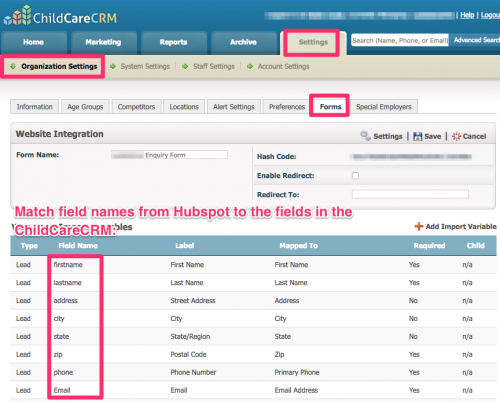Click the city field name cell

59,319
